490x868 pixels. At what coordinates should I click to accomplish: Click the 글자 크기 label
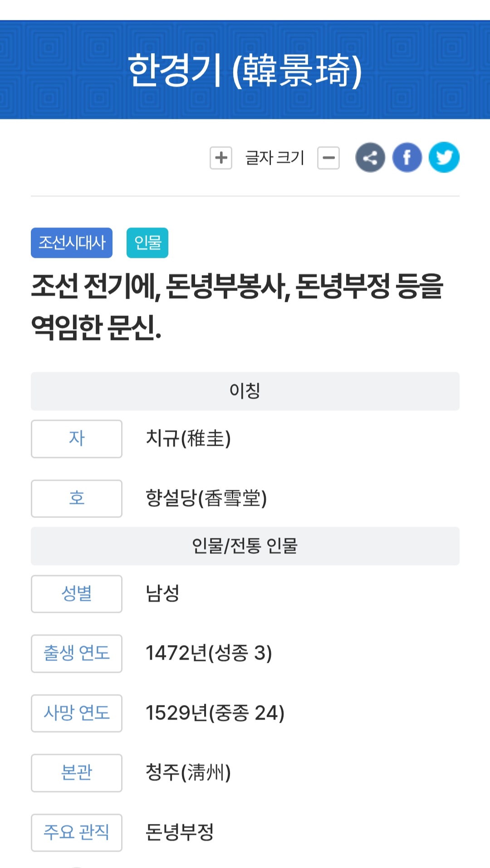click(274, 158)
